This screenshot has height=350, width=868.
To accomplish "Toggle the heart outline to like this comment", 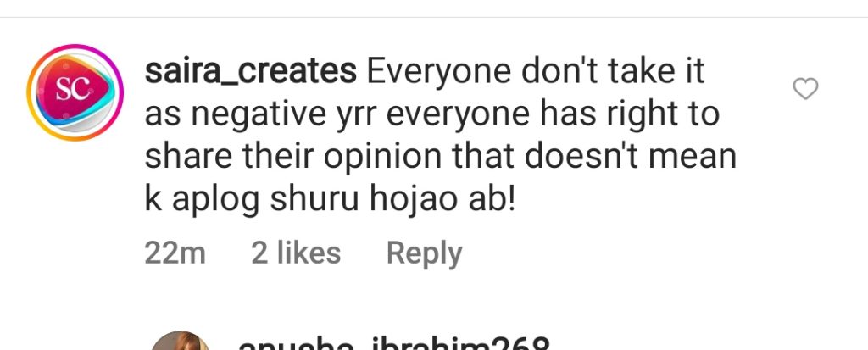I will pos(805,89).
